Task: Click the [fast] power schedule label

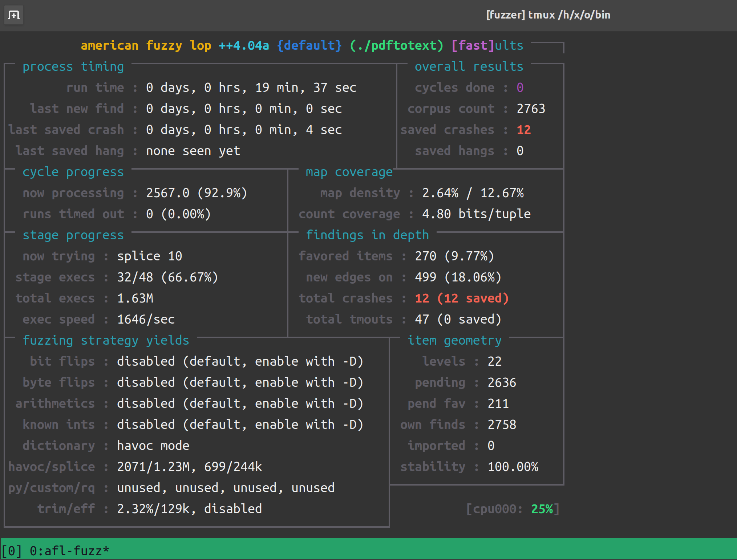Action: coord(471,45)
